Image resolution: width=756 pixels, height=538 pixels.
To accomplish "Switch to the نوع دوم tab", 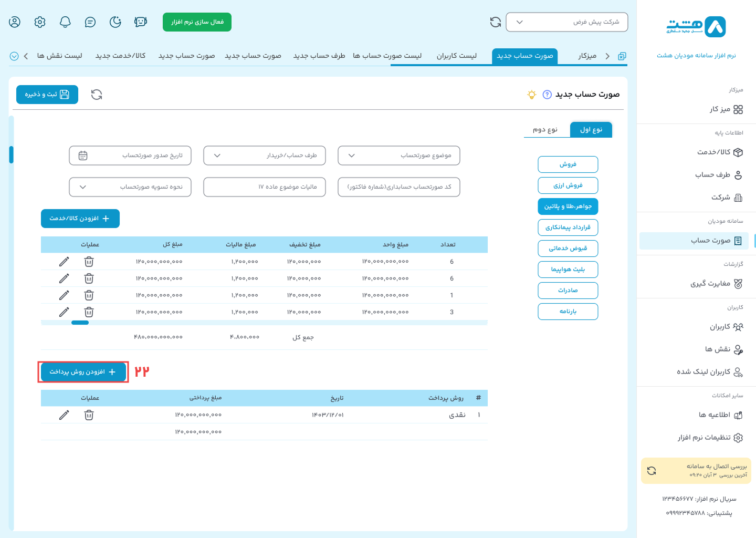I will pos(545,130).
